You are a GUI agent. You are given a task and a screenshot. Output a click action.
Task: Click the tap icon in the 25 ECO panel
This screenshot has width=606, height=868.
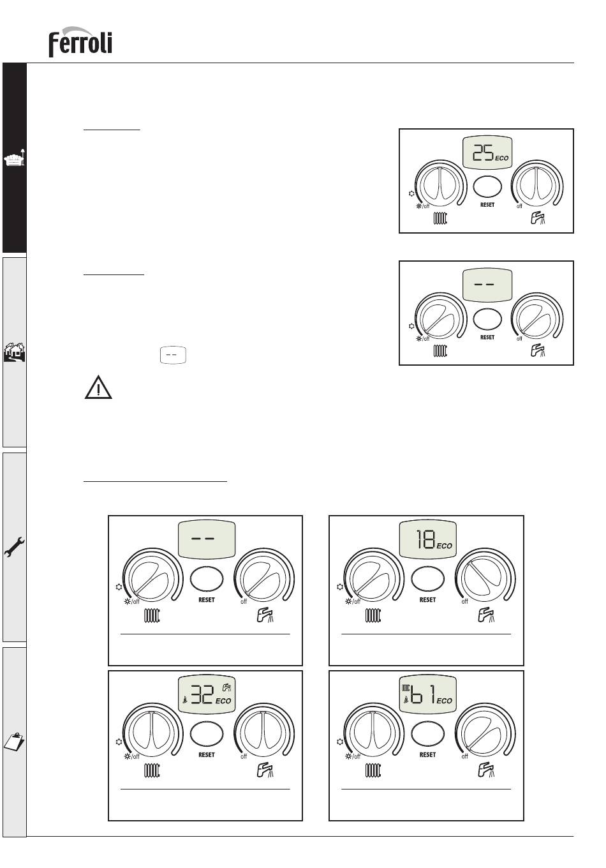[x=538, y=219]
